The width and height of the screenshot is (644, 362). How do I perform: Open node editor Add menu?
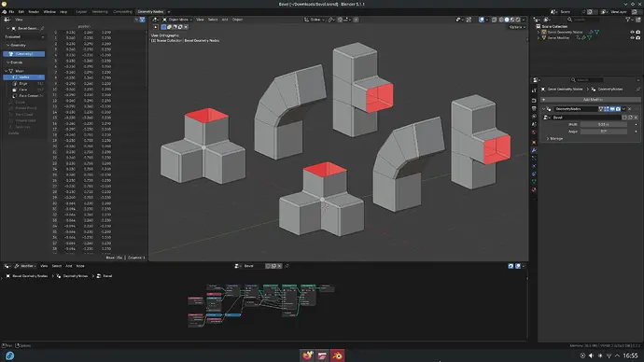click(x=68, y=266)
